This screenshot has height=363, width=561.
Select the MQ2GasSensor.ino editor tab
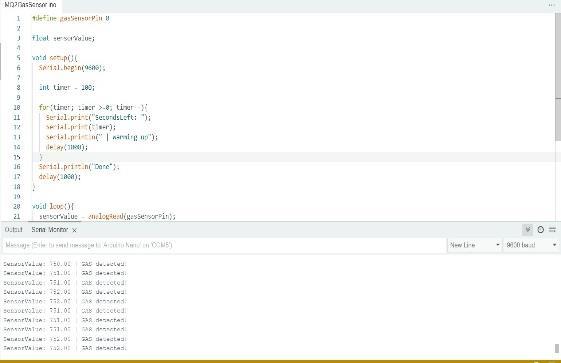coord(30,5)
